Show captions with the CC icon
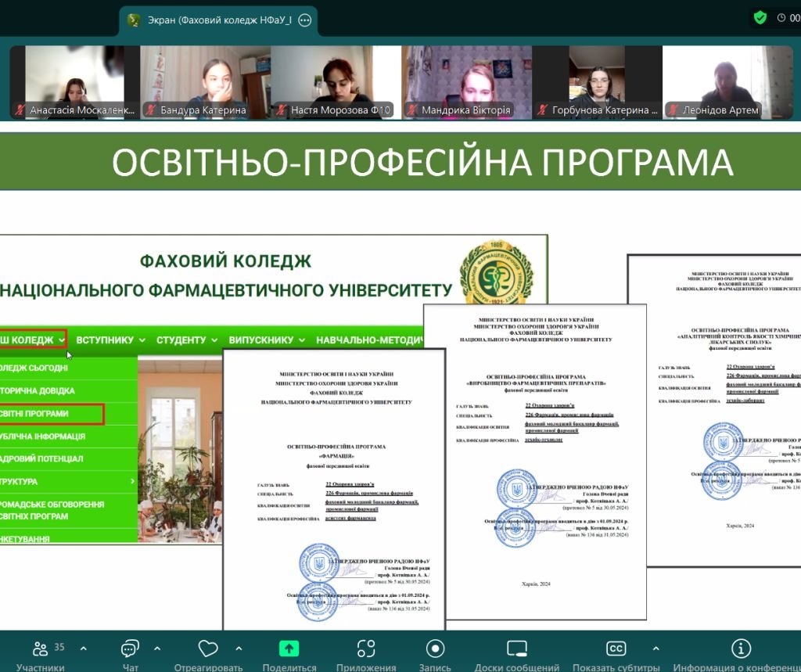Viewport: 801px width, 672px height. click(616, 649)
